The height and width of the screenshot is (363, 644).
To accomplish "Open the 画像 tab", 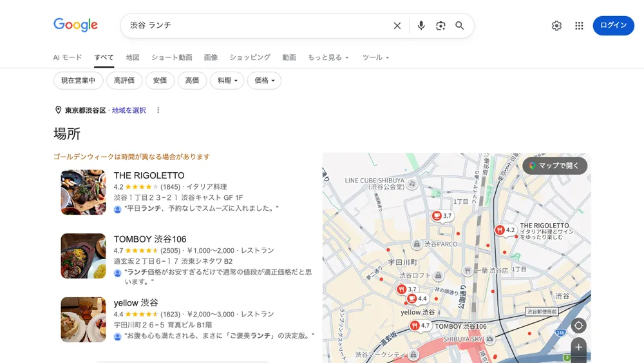I will (x=211, y=57).
